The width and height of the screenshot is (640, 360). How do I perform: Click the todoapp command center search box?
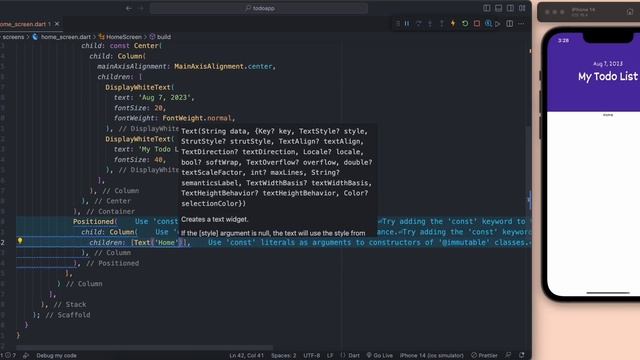pos(259,8)
